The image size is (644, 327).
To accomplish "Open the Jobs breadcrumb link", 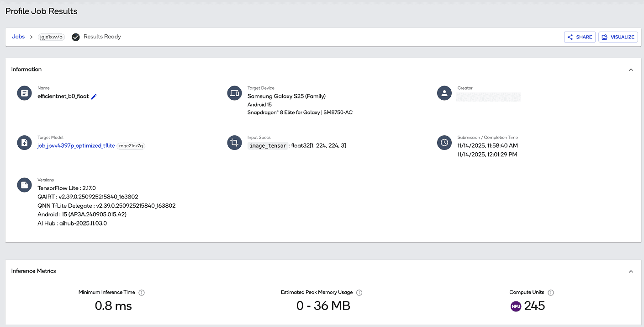I will 18,37.
